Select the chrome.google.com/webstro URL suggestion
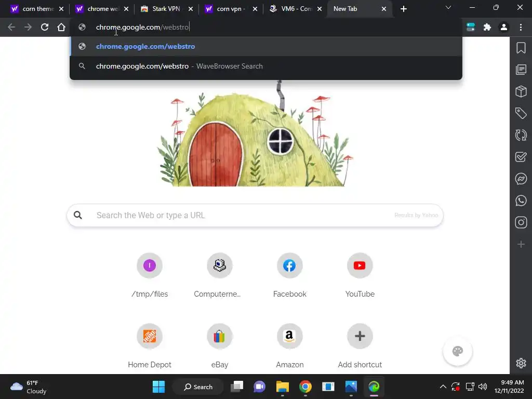Viewport: 532px width, 399px height. (266, 46)
